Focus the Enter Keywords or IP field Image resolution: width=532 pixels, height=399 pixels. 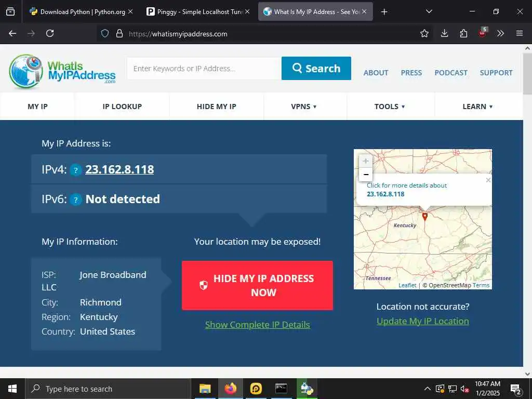pyautogui.click(x=204, y=69)
